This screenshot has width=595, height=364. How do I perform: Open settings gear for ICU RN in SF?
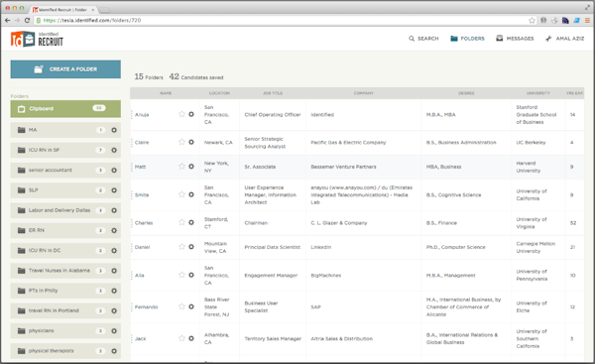[x=114, y=150]
